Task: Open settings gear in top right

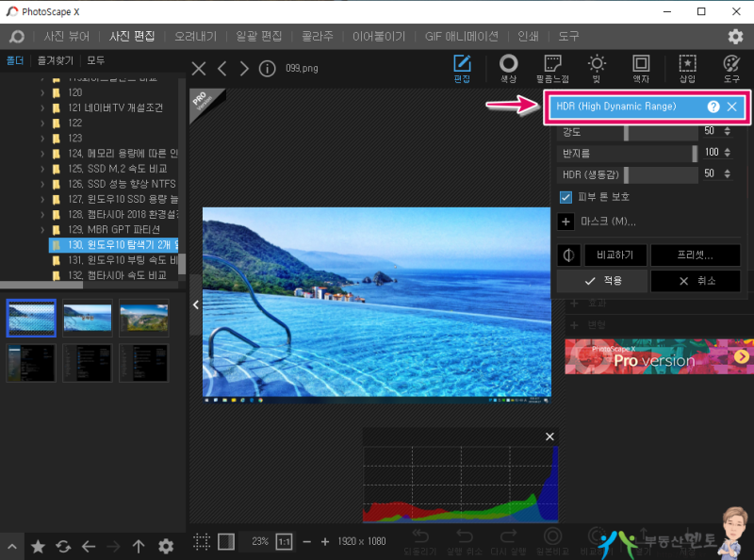Action: coord(735,36)
